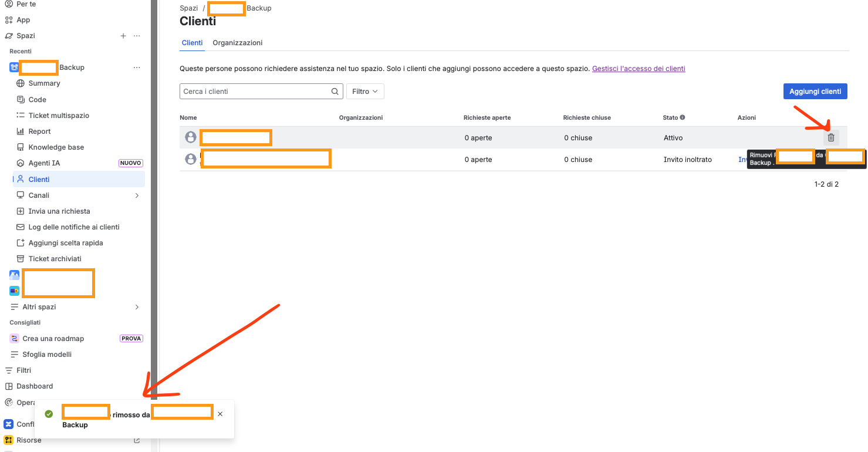
Task: Open Ticket archiviati
Action: [x=55, y=259]
